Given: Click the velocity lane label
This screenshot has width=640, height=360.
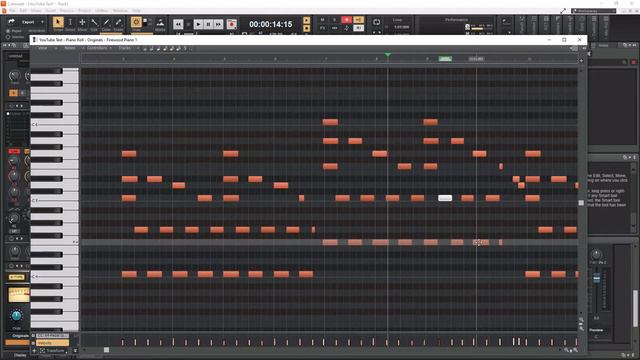Looking at the screenshot, I should (52, 343).
